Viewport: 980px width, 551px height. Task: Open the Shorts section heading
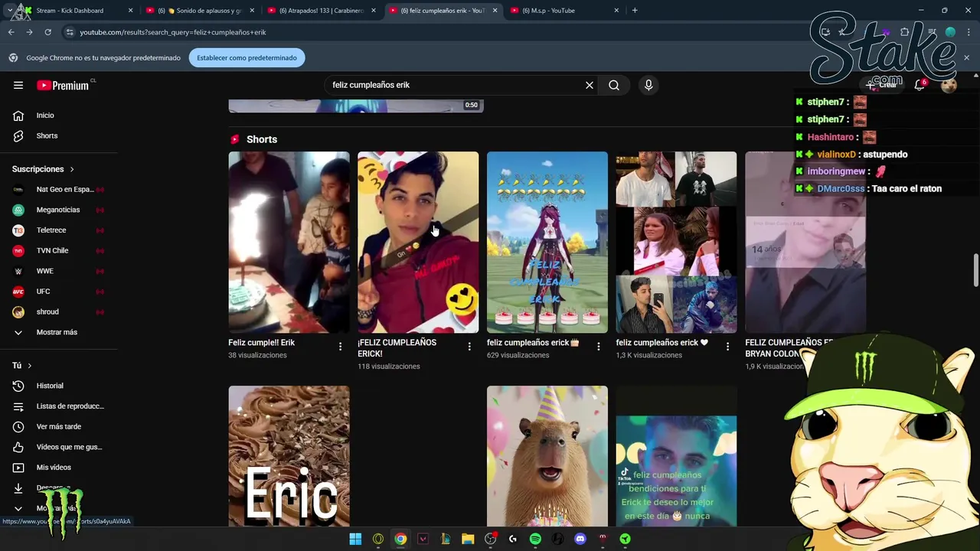tap(262, 139)
